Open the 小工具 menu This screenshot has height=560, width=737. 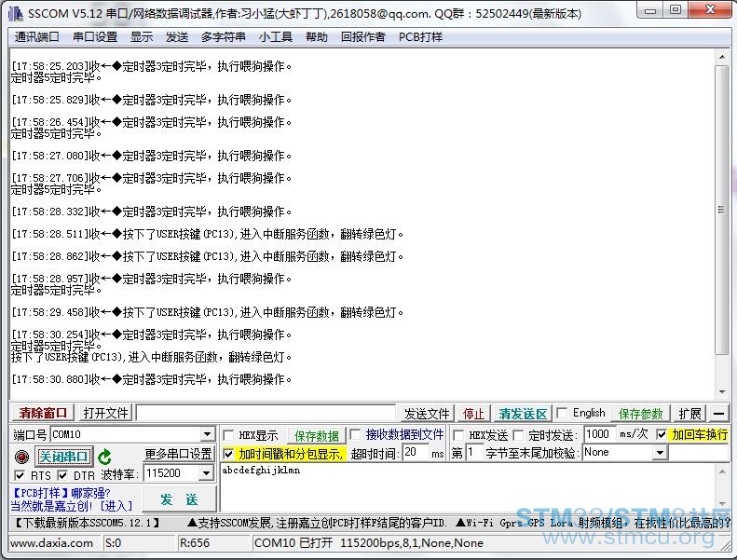pos(276,36)
